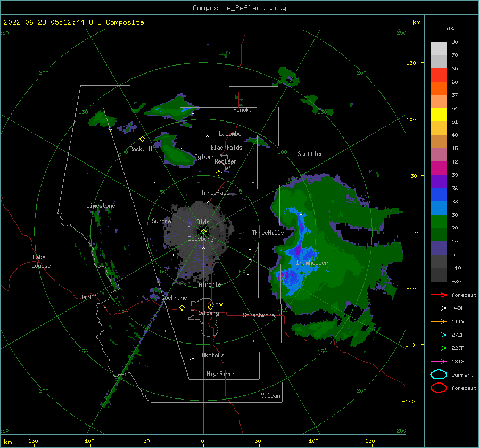Select the yellow 51-54 dBZ color swatch

pyautogui.click(x=439, y=115)
